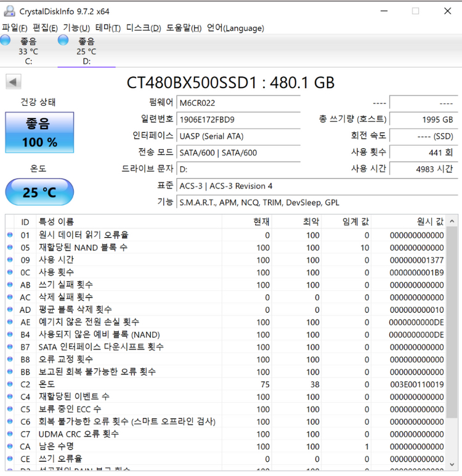Click status dot for attribute B7
462x476 pixels.
(x=10, y=347)
